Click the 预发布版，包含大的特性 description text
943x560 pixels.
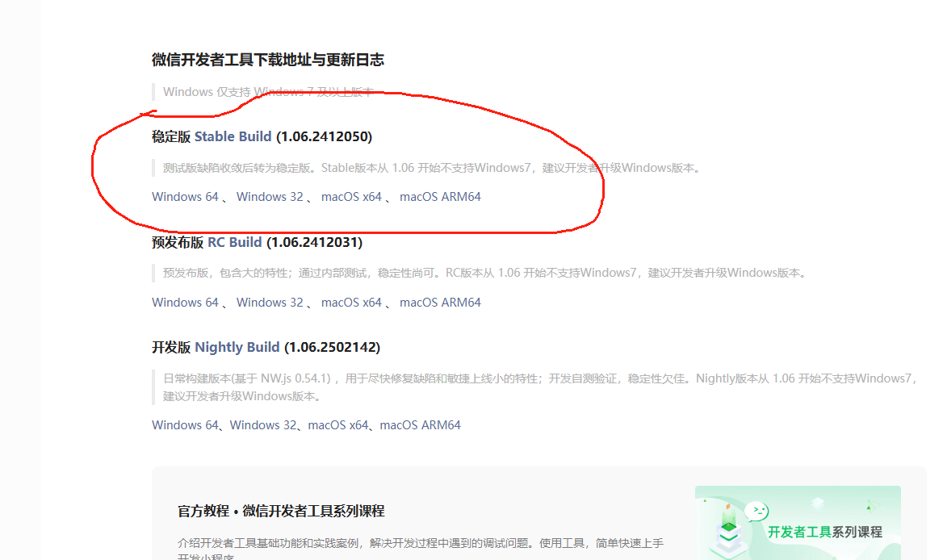484,273
